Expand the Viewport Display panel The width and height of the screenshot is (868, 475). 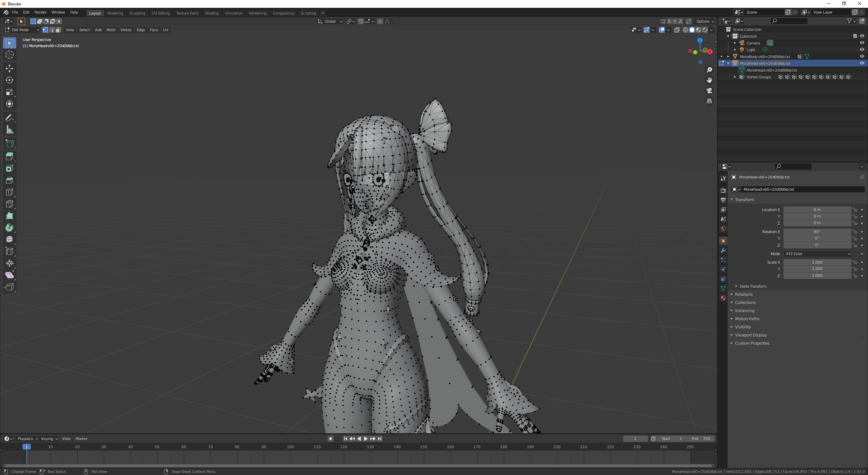[750, 335]
